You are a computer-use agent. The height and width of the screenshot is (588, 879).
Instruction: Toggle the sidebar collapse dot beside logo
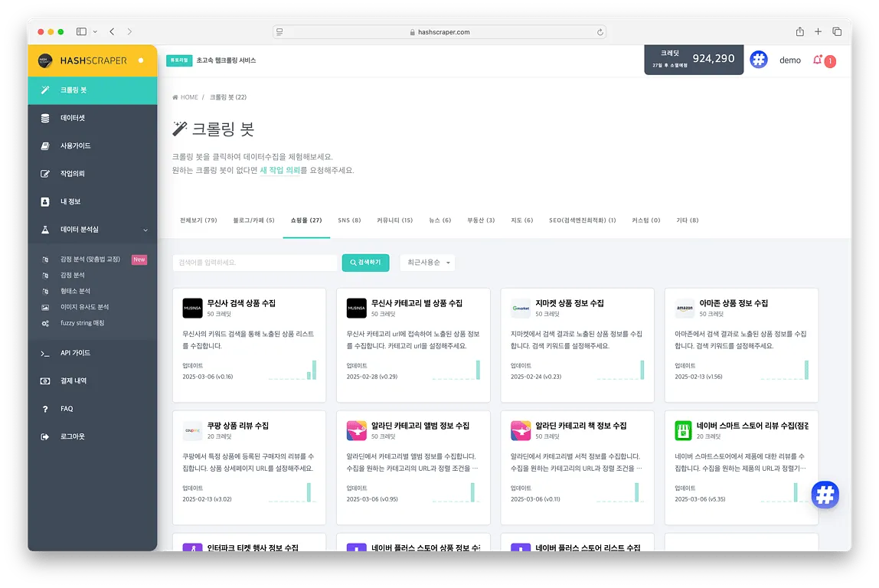[x=141, y=60]
